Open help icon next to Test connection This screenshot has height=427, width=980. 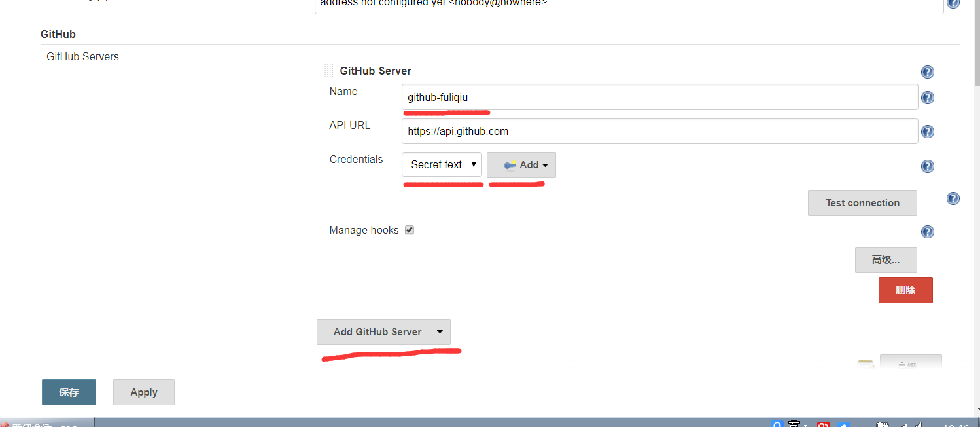pos(953,198)
